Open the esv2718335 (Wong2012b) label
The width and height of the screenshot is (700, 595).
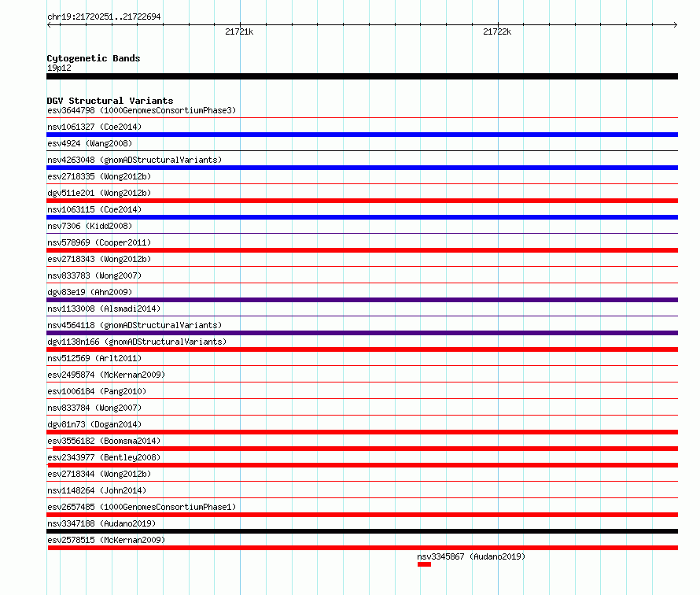[99, 176]
